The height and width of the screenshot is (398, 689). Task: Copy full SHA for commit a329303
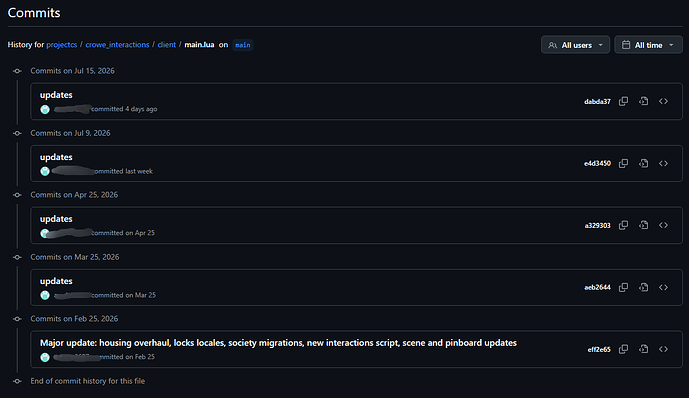point(623,225)
